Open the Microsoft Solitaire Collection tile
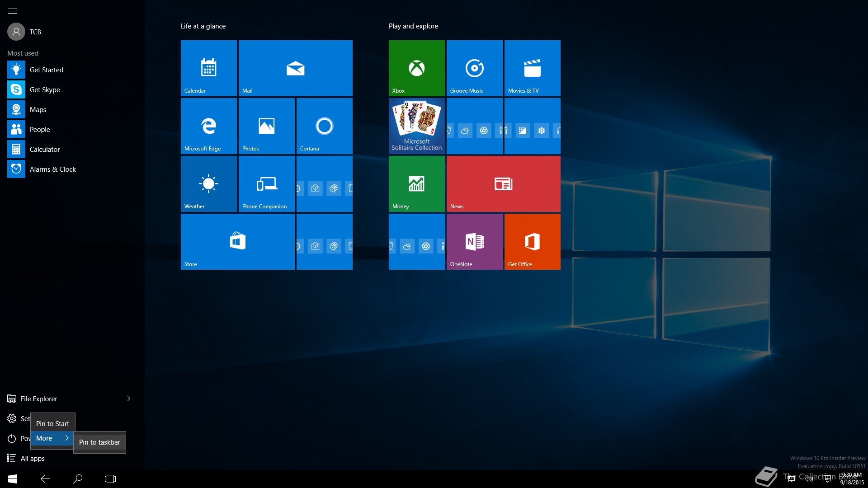Viewport: 868px width, 488px height. click(416, 126)
